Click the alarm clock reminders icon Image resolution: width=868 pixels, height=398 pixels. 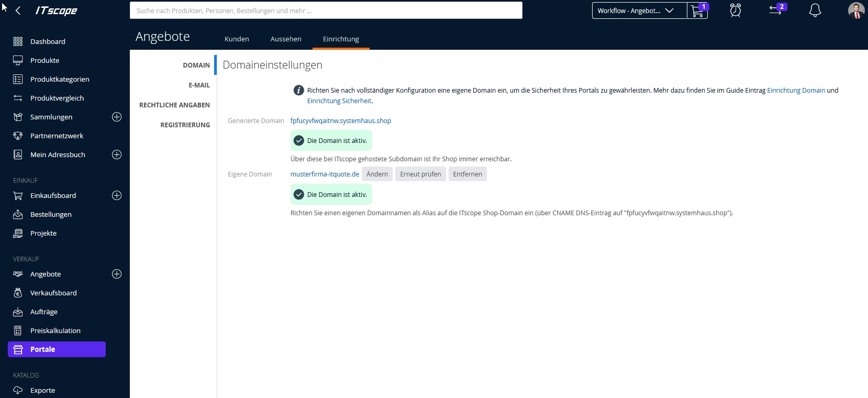click(x=735, y=10)
